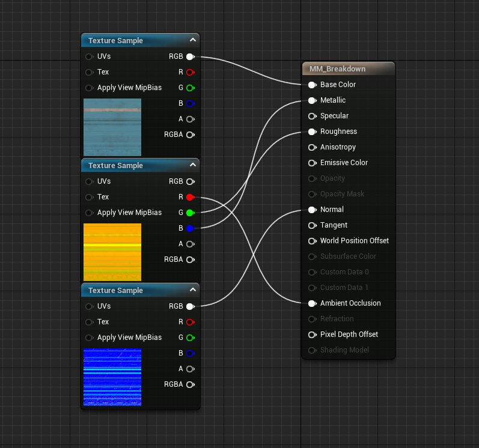
Task: Select the MM_Breakdown node title bar
Action: [x=349, y=68]
